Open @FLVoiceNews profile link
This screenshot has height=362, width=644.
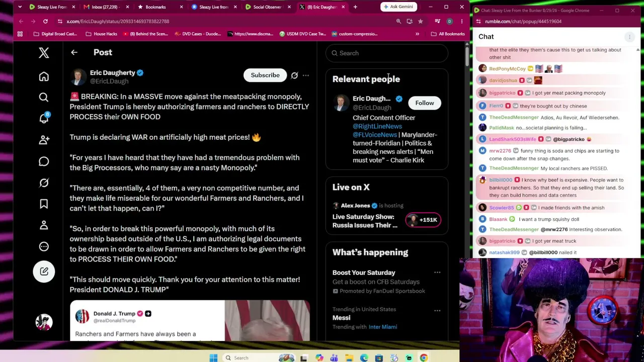pos(375,135)
